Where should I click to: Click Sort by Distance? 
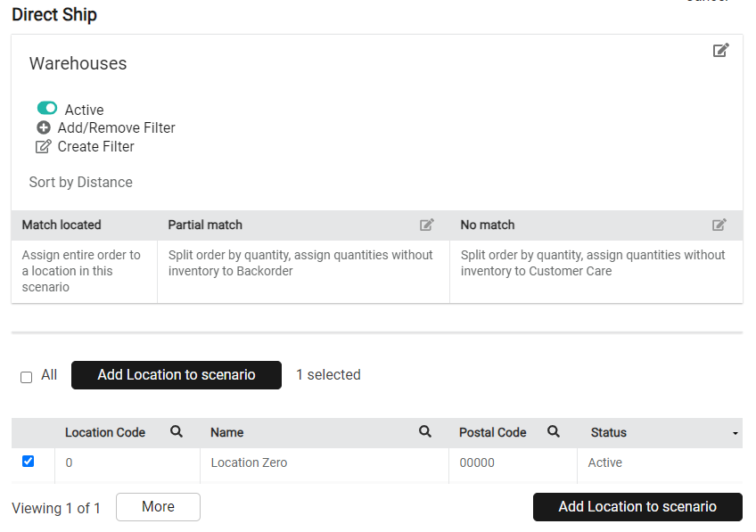(80, 182)
